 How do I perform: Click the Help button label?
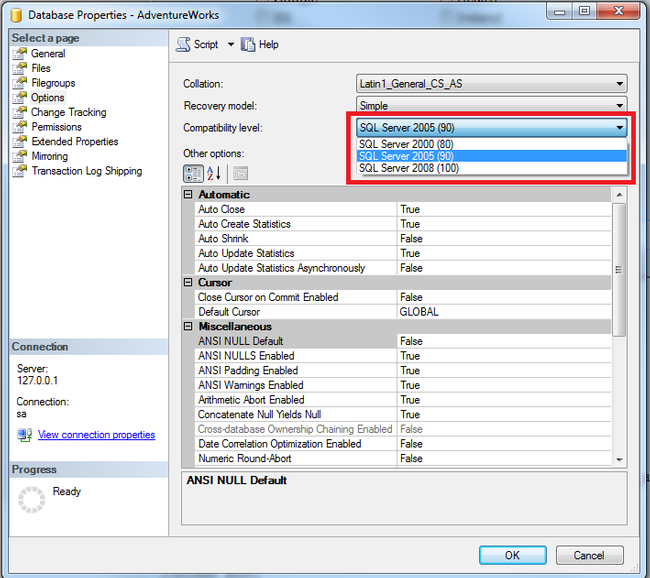[x=269, y=44]
